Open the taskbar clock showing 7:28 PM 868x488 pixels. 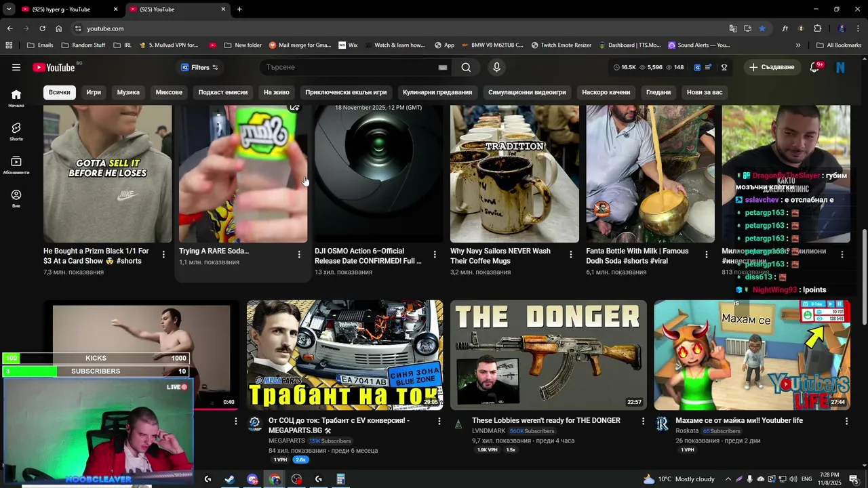tap(830, 479)
